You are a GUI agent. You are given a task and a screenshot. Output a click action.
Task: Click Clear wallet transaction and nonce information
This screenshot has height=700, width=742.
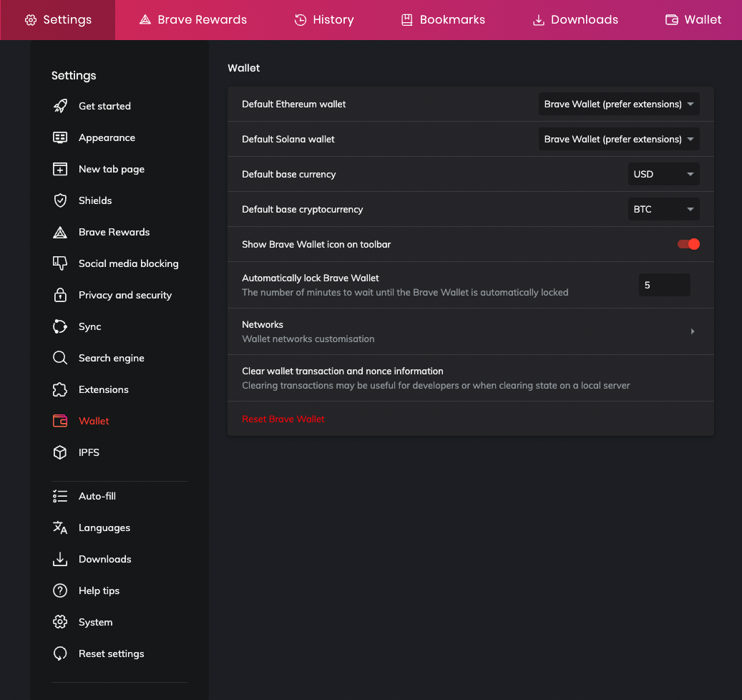point(343,371)
